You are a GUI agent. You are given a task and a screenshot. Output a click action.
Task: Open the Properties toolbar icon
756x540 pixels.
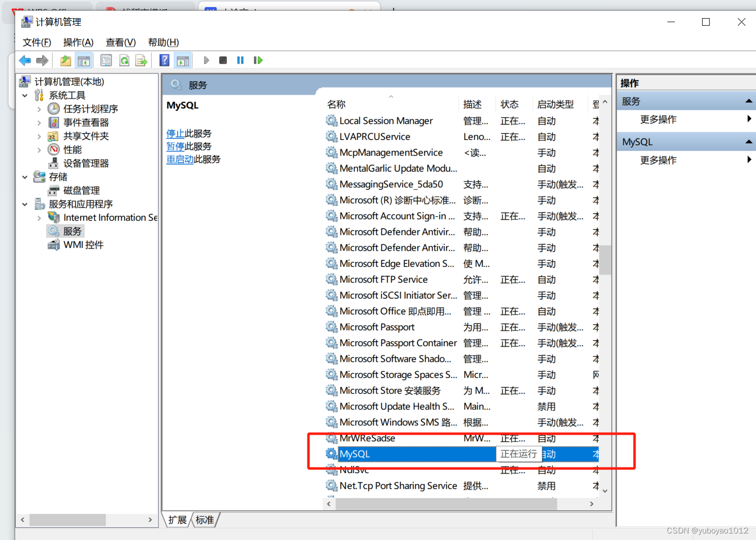pos(106,60)
